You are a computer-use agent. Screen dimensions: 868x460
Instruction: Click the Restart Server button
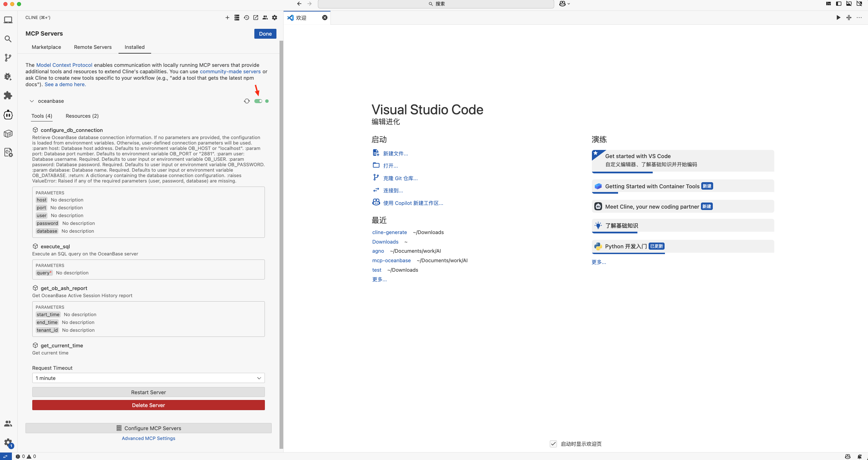coord(148,392)
